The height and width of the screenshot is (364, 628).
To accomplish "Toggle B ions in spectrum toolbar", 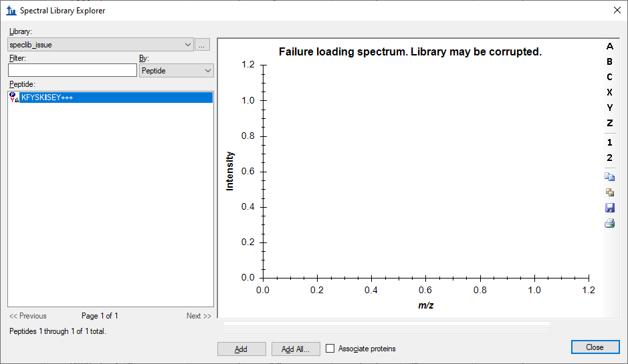I will tap(609, 62).
